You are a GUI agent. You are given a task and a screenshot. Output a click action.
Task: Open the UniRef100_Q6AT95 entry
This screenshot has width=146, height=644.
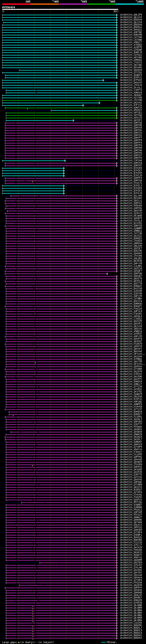tap(131, 211)
